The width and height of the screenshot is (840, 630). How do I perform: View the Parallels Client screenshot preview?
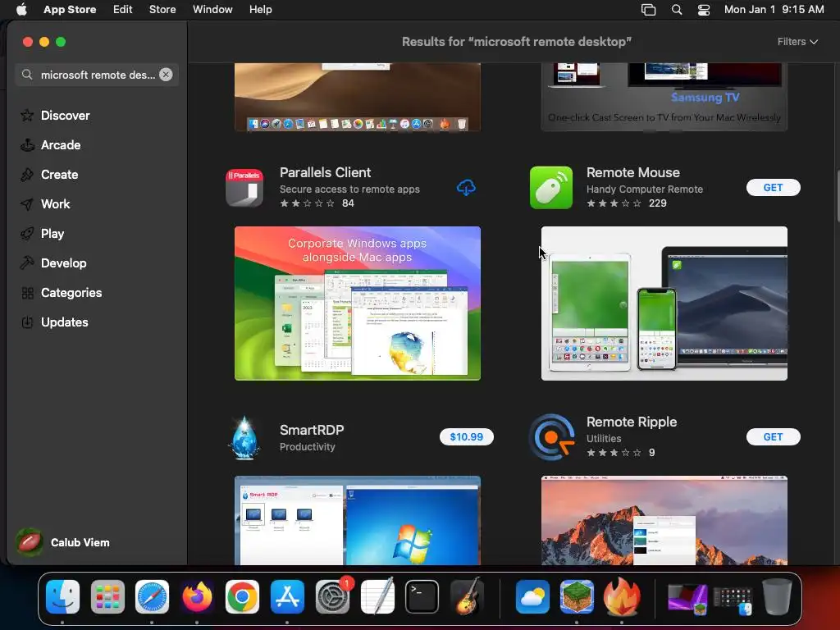click(x=358, y=304)
